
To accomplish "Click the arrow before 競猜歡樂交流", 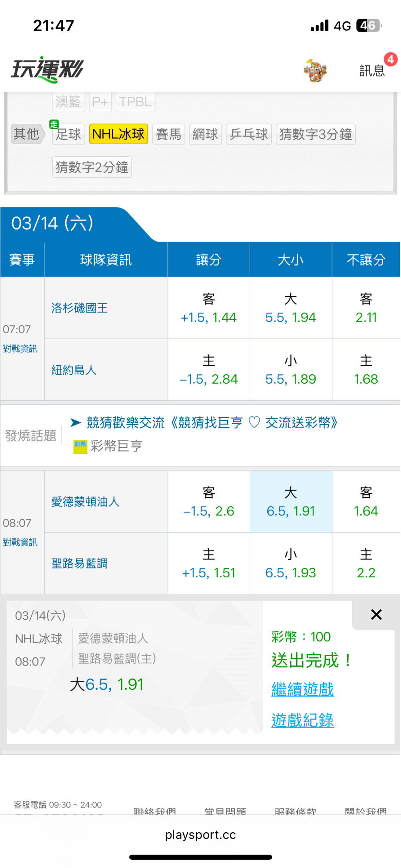I will (76, 423).
